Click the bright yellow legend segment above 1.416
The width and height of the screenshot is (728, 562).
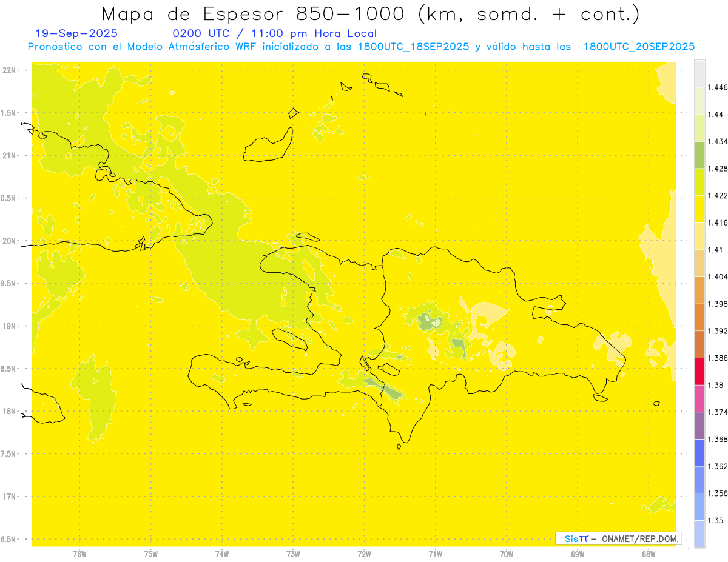699,209
